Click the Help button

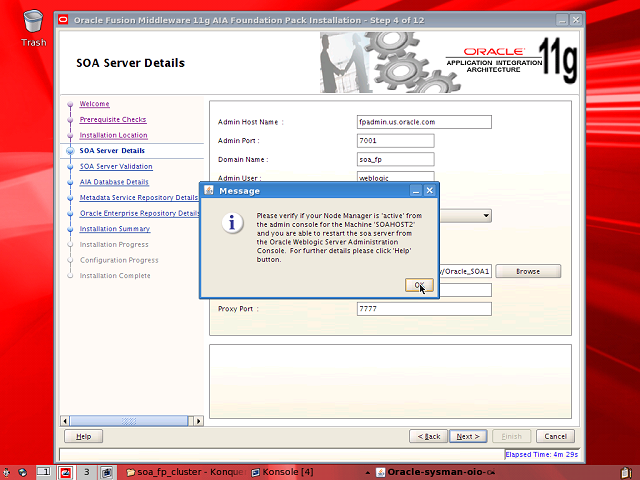pyautogui.click(x=83, y=436)
